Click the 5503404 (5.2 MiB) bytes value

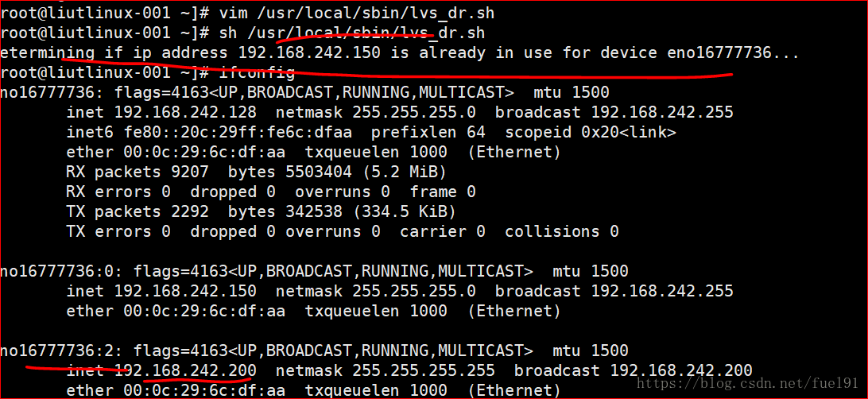(x=366, y=172)
